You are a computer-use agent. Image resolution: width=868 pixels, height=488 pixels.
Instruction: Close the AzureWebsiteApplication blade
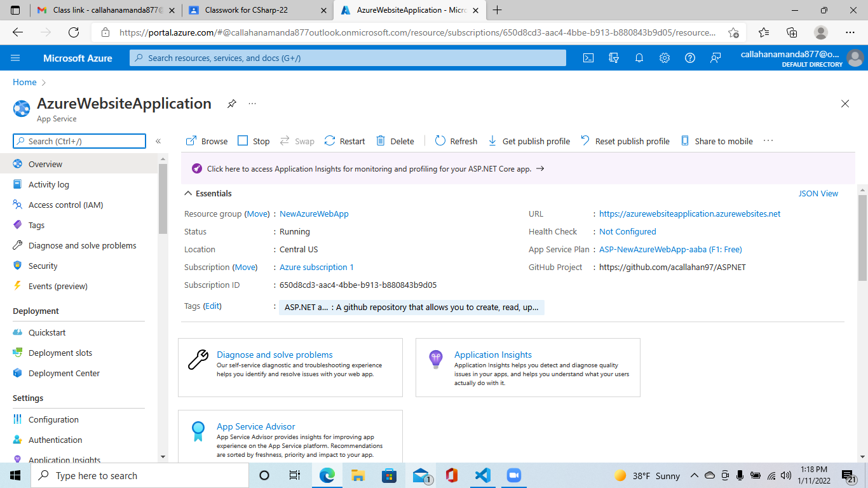tap(845, 104)
